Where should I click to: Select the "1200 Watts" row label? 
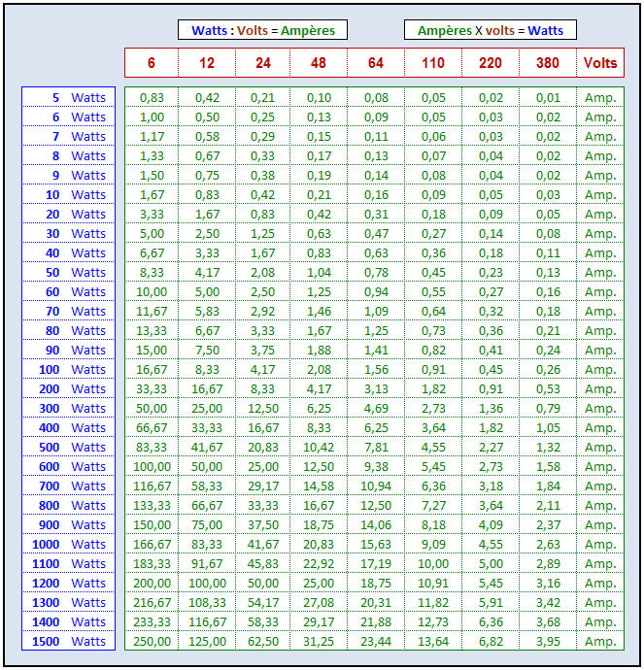pyautogui.click(x=68, y=584)
